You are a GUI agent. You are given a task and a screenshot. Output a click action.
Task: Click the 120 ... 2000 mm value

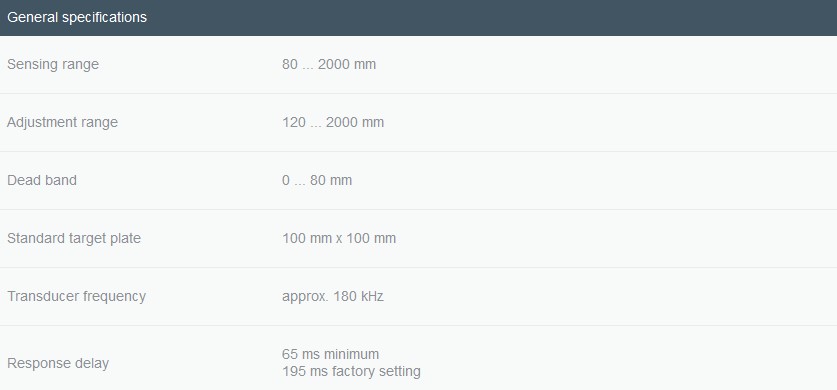pyautogui.click(x=333, y=123)
